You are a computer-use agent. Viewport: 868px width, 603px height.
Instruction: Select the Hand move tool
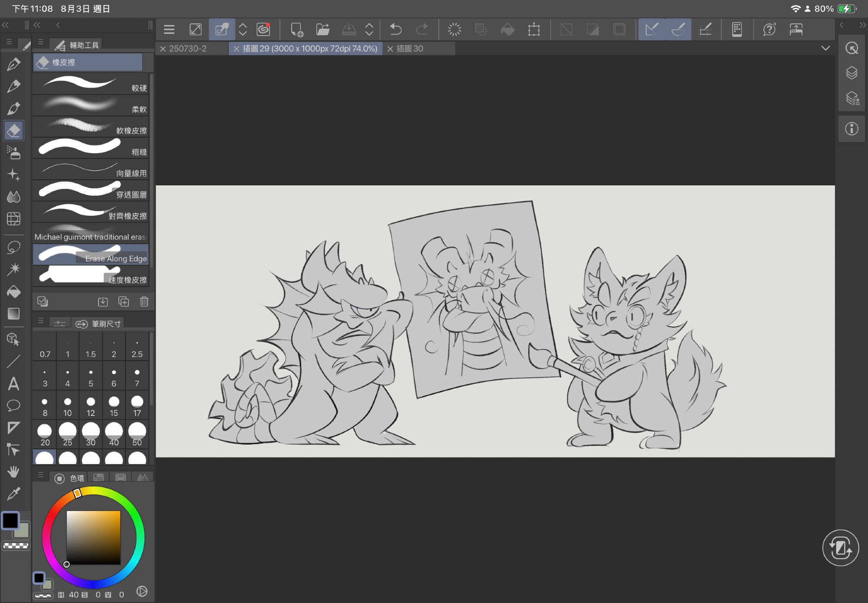(13, 471)
